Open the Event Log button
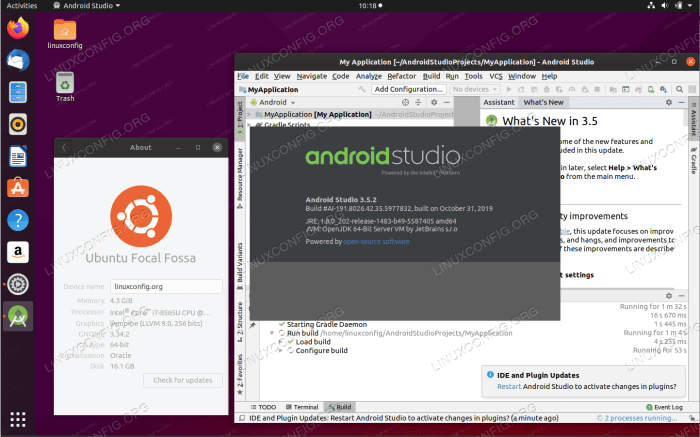The height and width of the screenshot is (437, 700). tap(664, 407)
